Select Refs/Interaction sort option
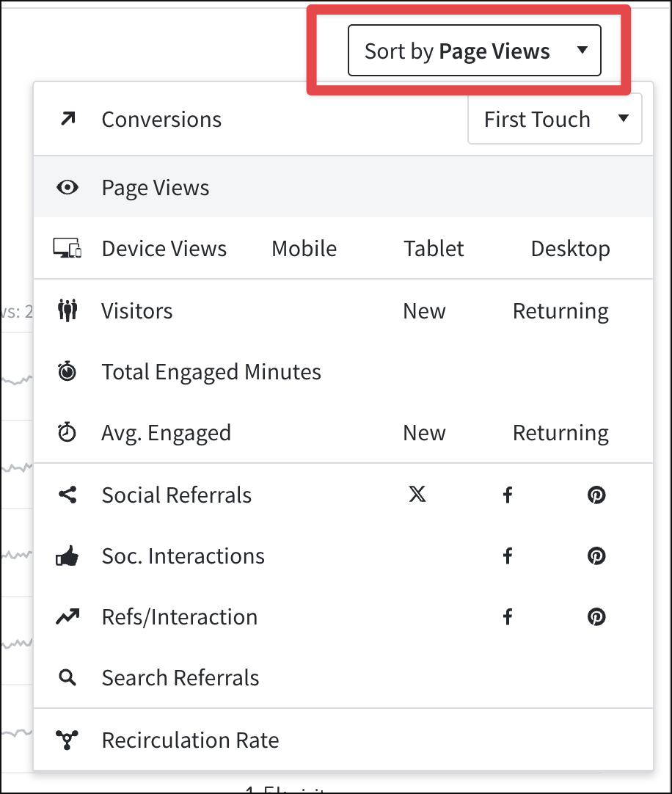Viewport: 672px width, 794px height. pos(179,616)
